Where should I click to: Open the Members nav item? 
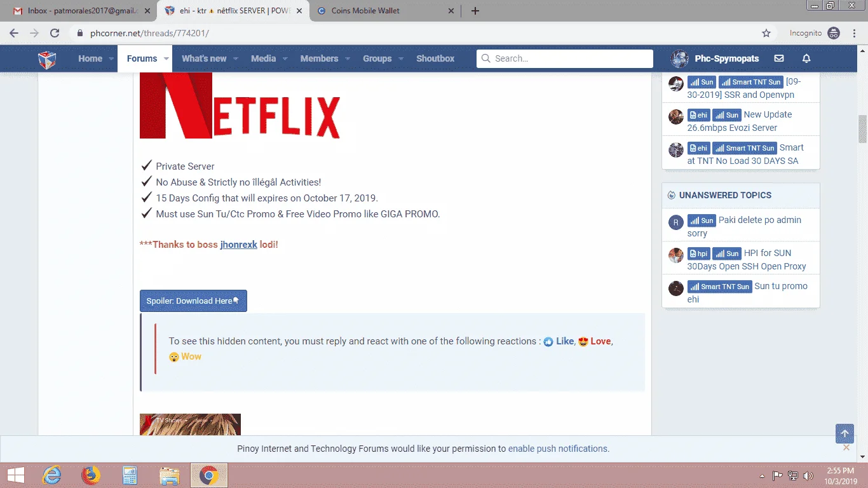pos(319,58)
